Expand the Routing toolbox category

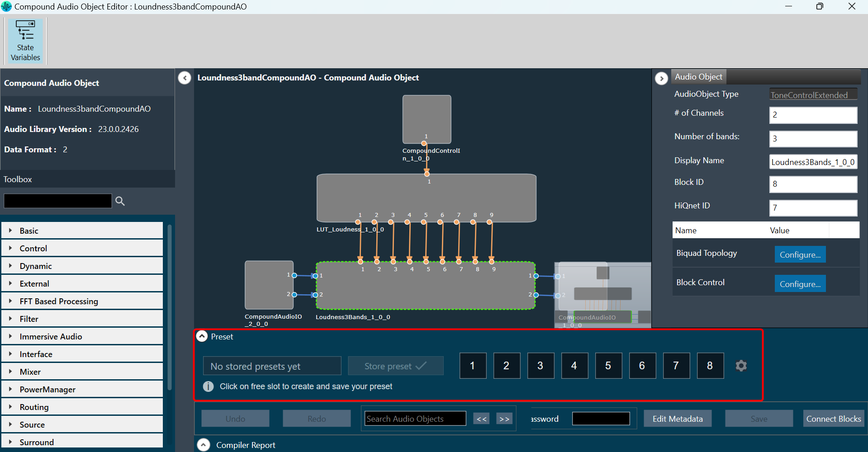[82, 407]
